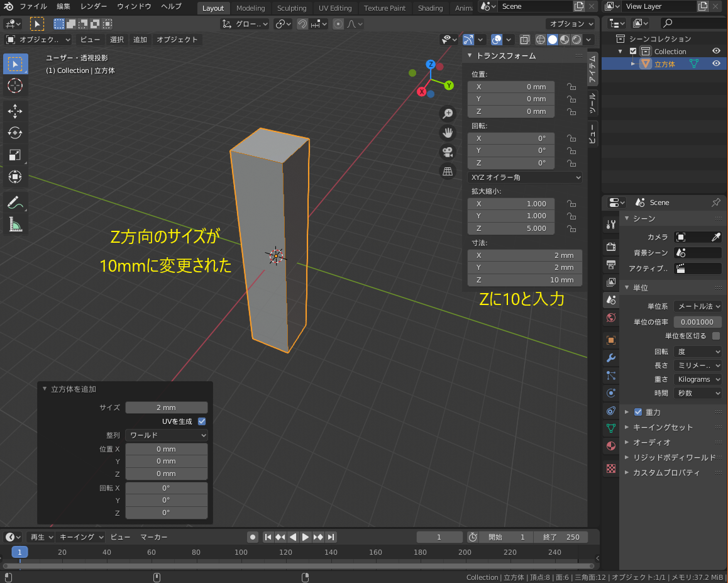This screenshot has width=728, height=583.
Task: Switch to the Modeling workspace tab
Action: click(x=250, y=8)
